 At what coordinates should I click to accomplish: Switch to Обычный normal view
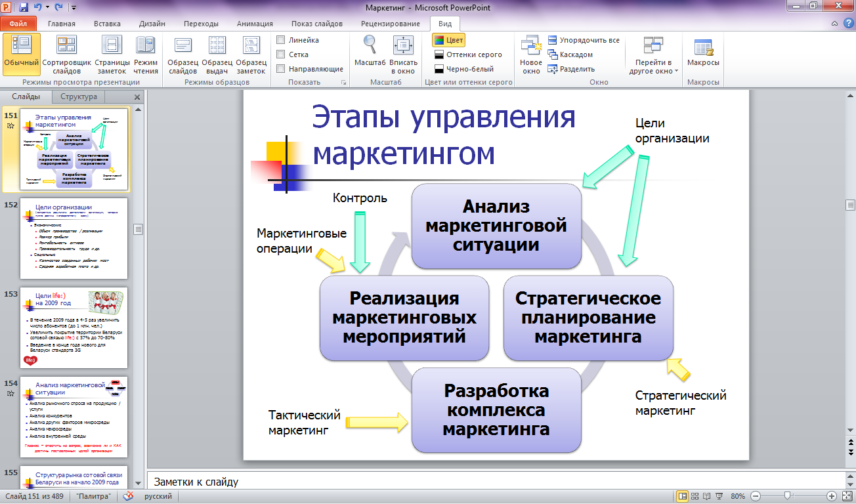(x=21, y=55)
